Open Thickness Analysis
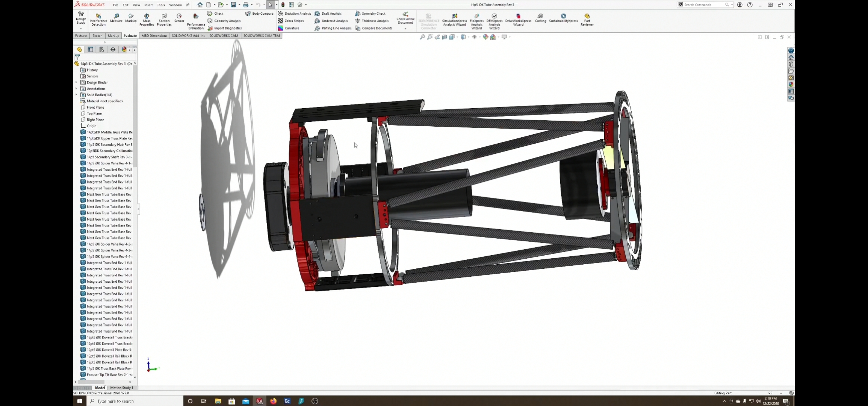 [x=372, y=21]
